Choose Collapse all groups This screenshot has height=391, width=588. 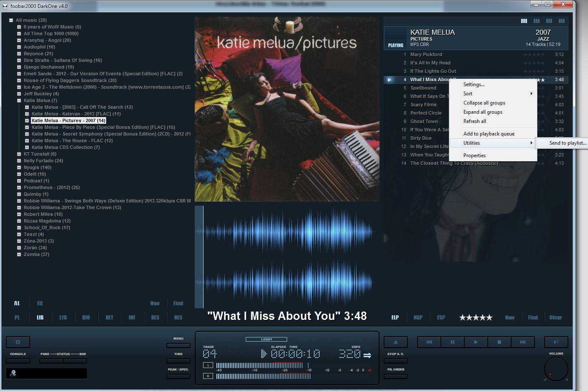tap(493, 103)
